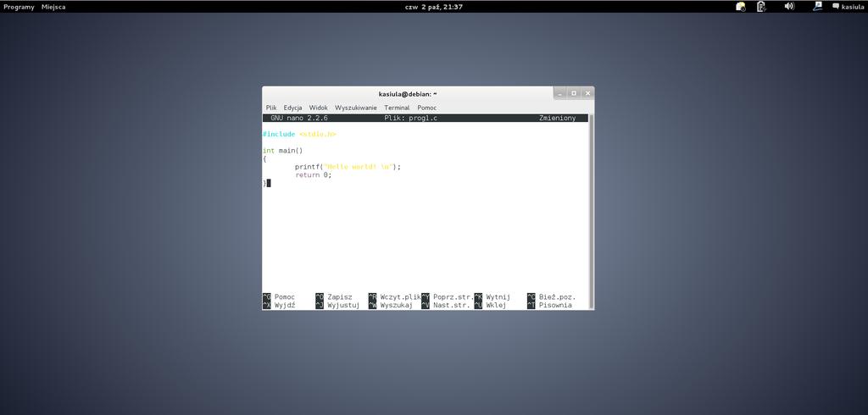
Task: Click the volume speaker icon
Action: pyautogui.click(x=789, y=6)
